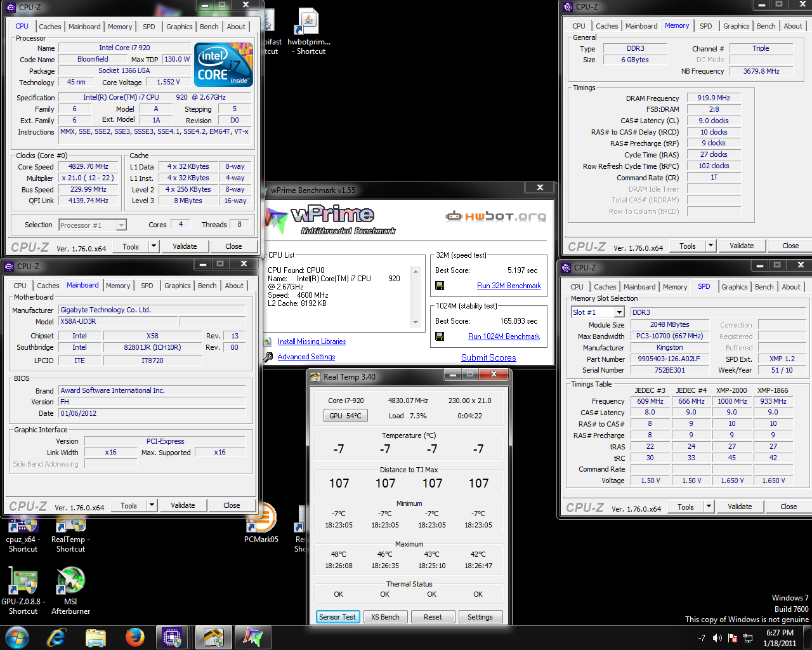Open the cpuz_x64 Shortcut desktop icon
Image resolution: width=812 pixels, height=650 pixels.
tap(23, 535)
